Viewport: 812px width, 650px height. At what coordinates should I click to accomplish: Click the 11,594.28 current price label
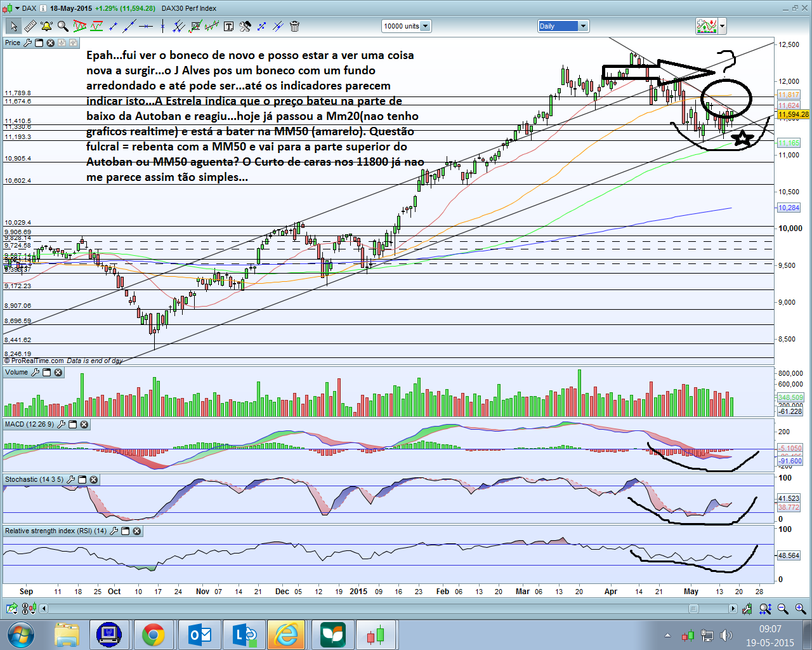793,115
